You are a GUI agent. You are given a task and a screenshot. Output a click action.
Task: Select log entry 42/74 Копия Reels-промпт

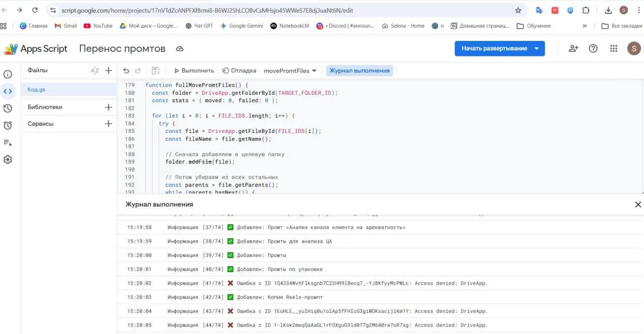coord(380,297)
